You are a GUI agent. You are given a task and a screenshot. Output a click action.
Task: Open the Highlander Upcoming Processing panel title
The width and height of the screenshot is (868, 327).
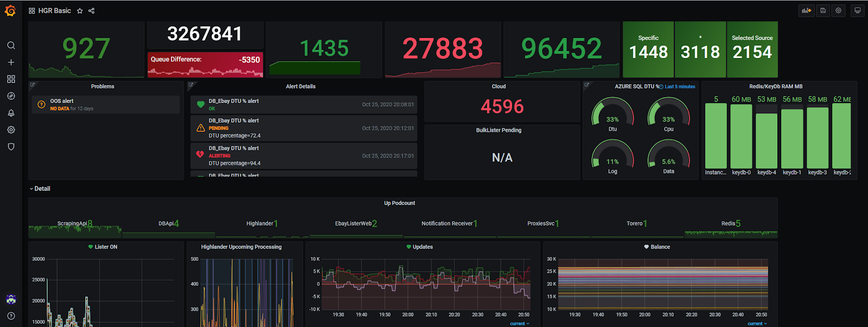click(x=241, y=247)
